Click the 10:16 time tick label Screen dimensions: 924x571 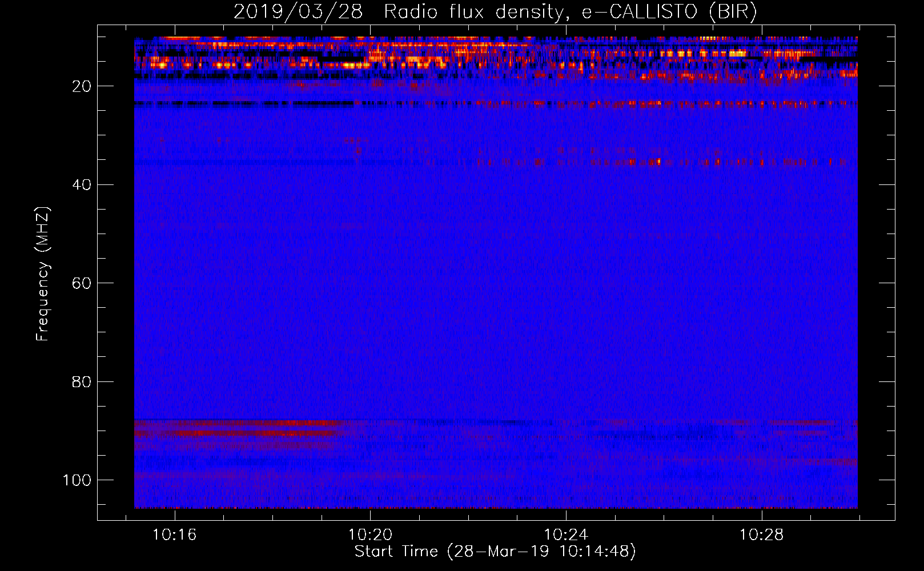coord(175,535)
